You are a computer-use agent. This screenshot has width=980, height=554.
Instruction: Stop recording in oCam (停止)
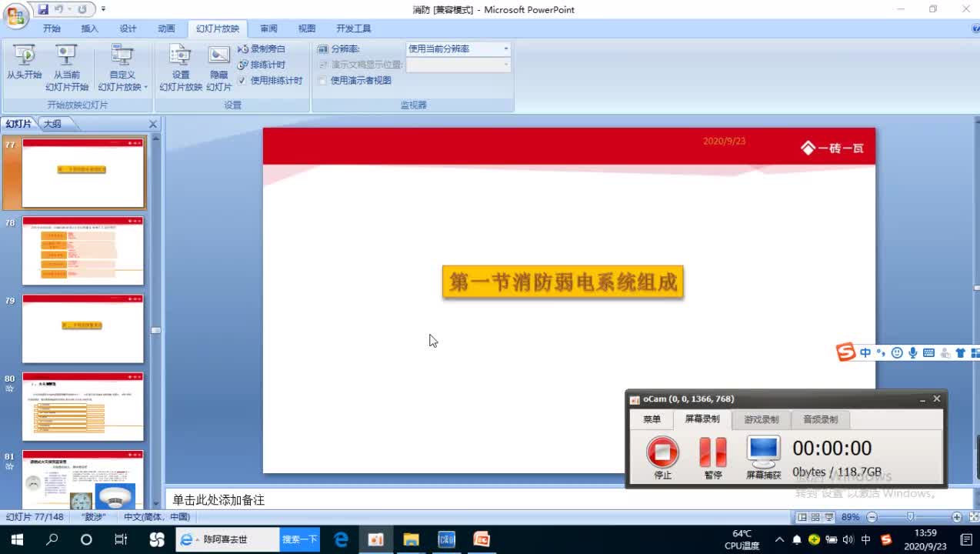coord(662,458)
